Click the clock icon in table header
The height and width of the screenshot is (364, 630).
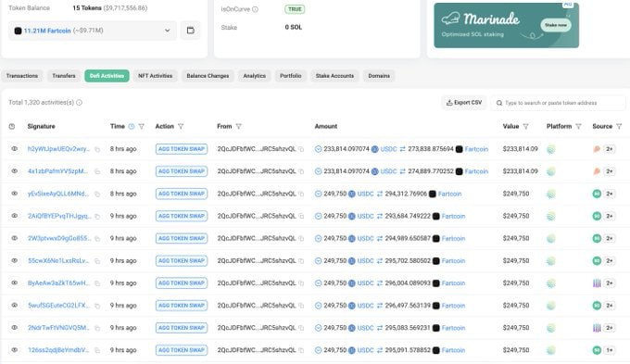[12, 126]
